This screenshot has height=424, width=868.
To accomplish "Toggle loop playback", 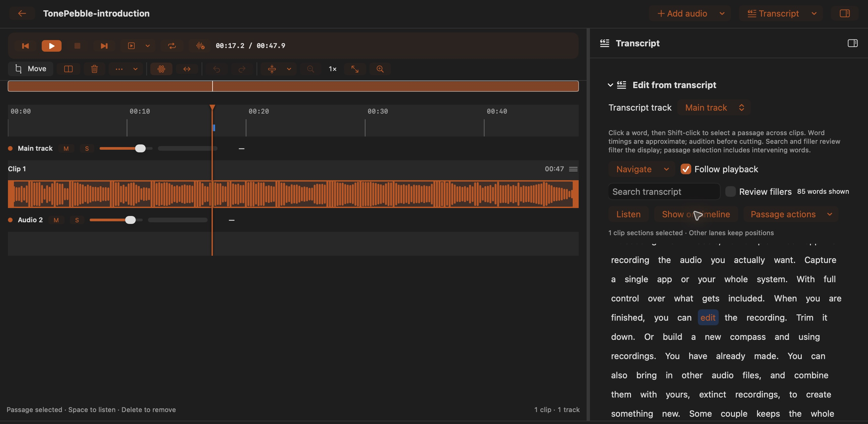I will pos(172,46).
